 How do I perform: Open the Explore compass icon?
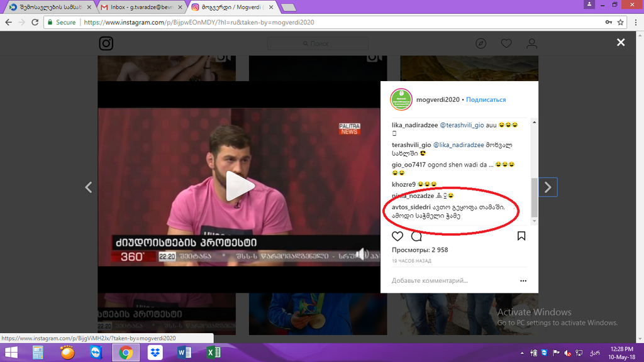(481, 43)
